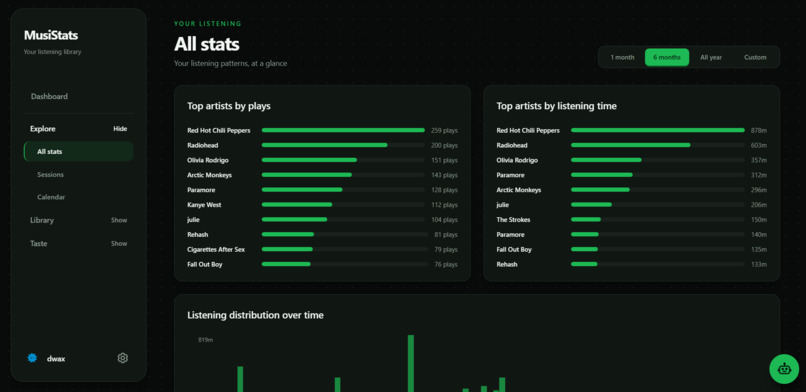The image size is (806, 392).
Task: Click julie in listening time list
Action: (x=503, y=205)
